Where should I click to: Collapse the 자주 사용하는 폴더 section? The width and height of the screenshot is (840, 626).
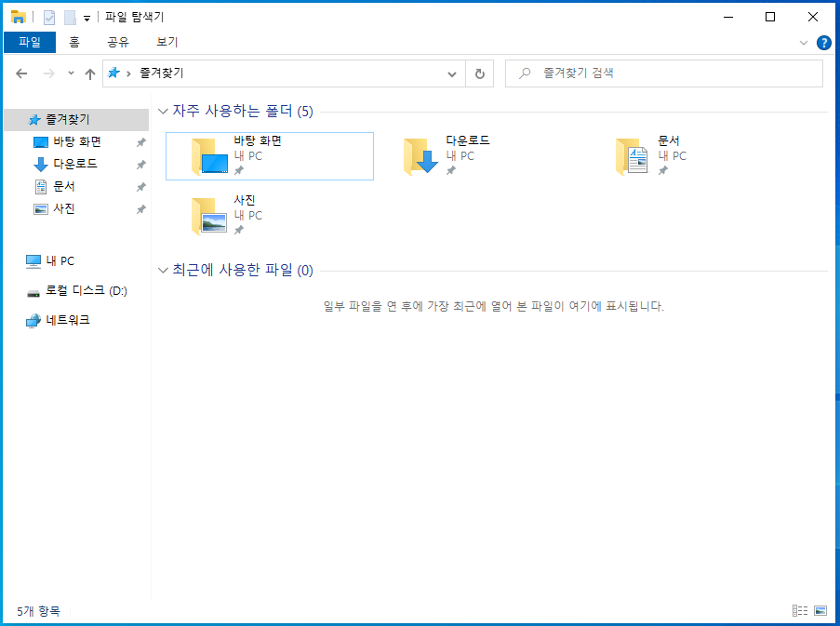[x=162, y=111]
